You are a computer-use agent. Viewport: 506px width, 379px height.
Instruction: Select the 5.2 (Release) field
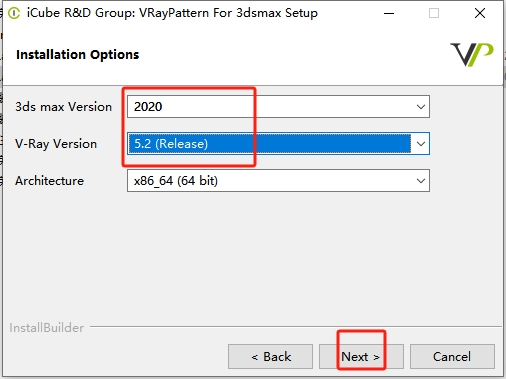tap(278, 144)
